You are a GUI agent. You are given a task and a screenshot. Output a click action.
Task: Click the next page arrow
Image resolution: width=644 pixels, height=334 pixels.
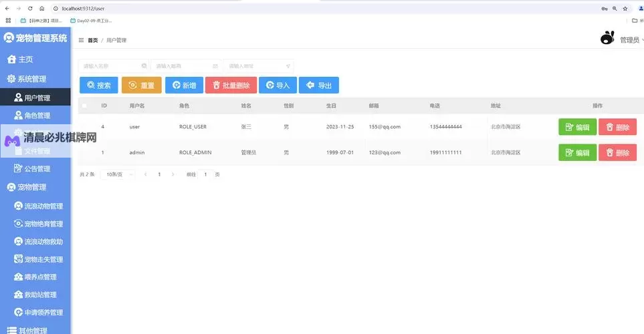173,174
